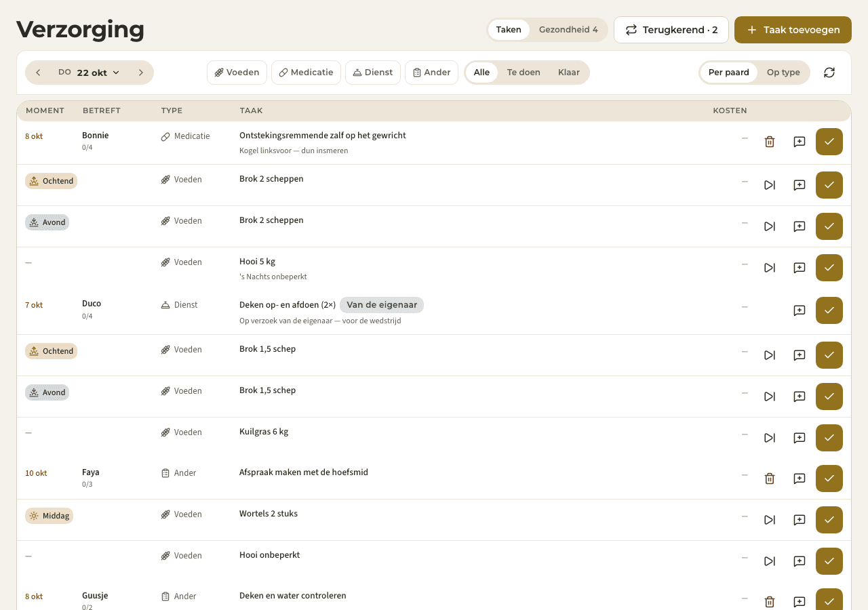Show only Klaar tasks

569,73
